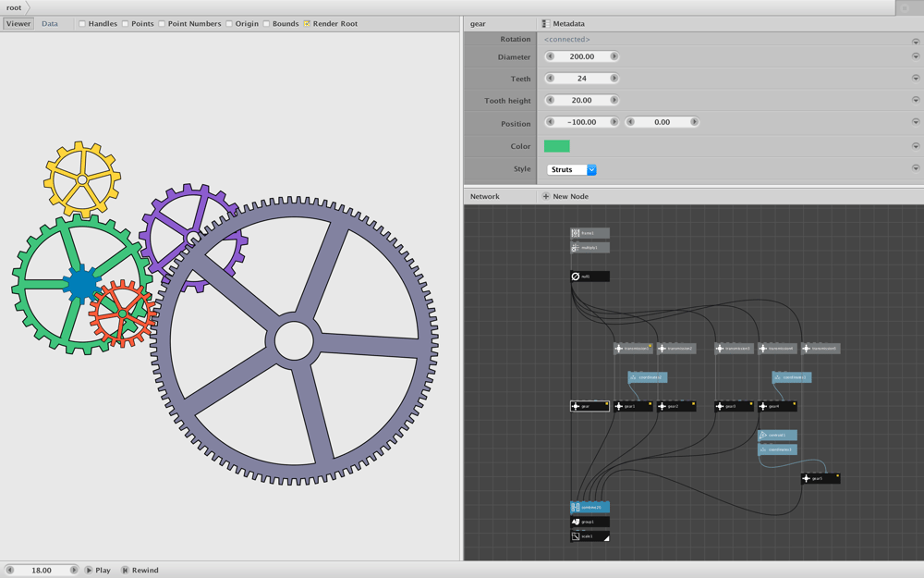Click the New Node button
Image resolution: width=924 pixels, height=578 pixels.
pos(565,196)
